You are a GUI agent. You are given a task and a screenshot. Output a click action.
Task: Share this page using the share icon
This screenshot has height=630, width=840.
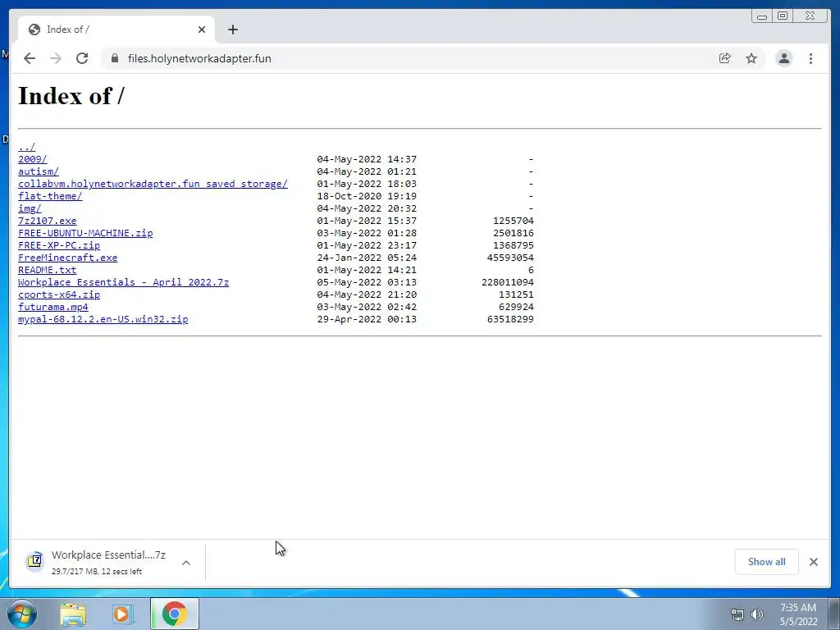(x=725, y=58)
